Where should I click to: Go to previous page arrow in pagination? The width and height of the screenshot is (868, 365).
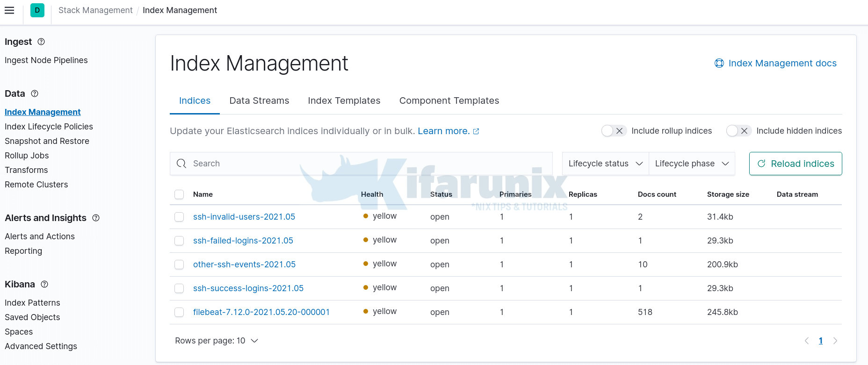click(807, 341)
